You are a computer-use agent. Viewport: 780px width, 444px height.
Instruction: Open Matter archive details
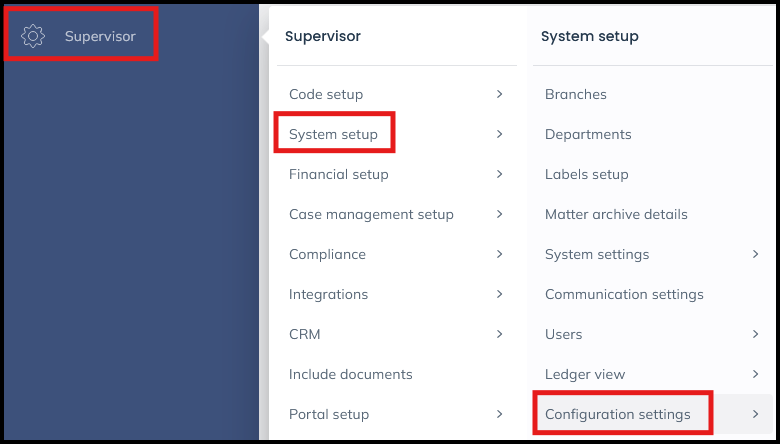pyautogui.click(x=616, y=214)
